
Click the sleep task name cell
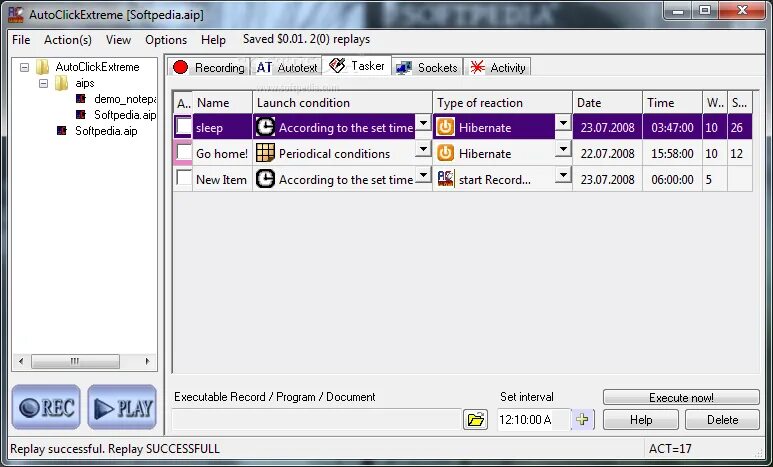point(222,127)
